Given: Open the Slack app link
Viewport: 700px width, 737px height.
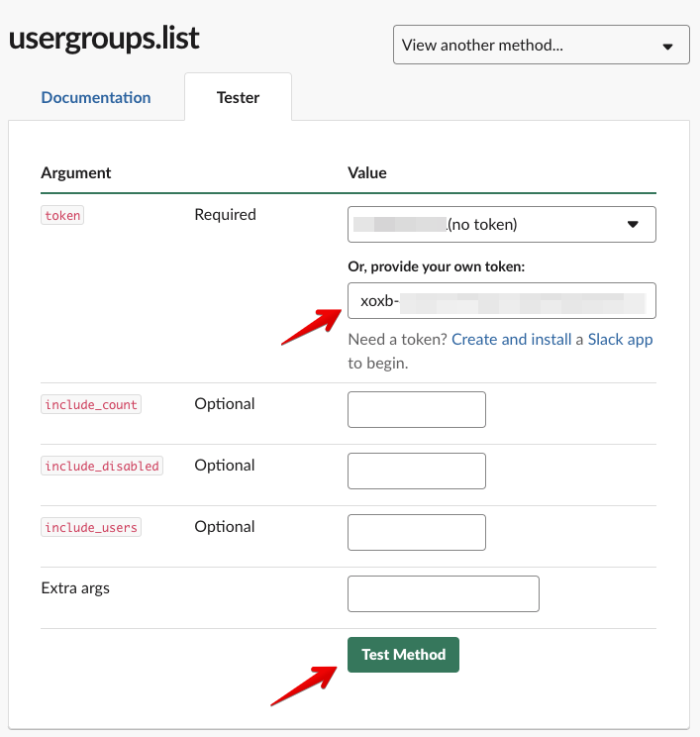Looking at the screenshot, I should (x=620, y=339).
